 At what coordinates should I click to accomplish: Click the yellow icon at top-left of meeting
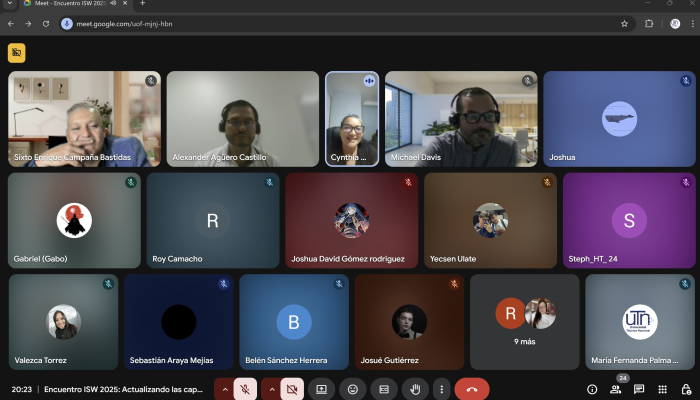pyautogui.click(x=16, y=53)
